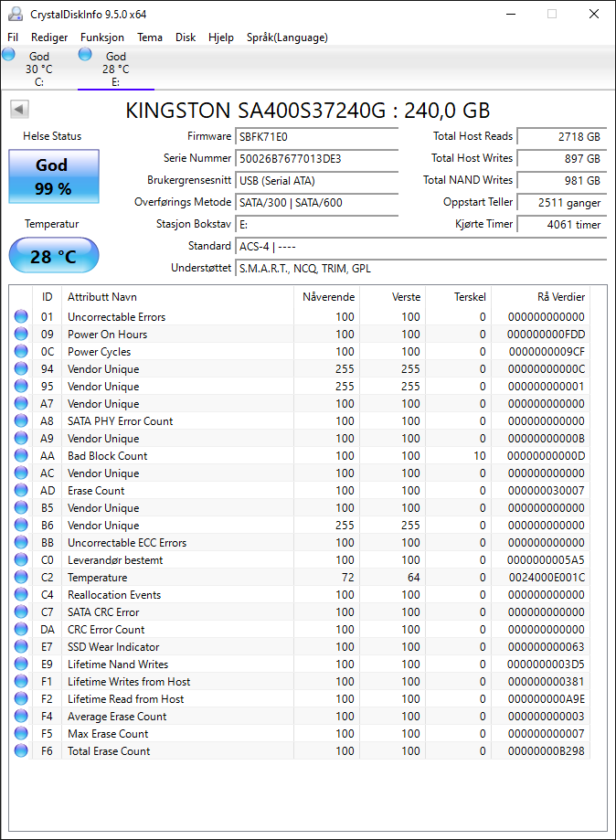Open the Språk(Language) menu
616x840 pixels.
(x=287, y=37)
